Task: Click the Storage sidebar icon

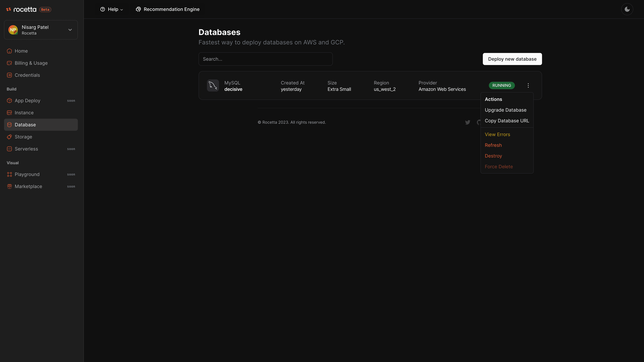Action: [x=9, y=137]
